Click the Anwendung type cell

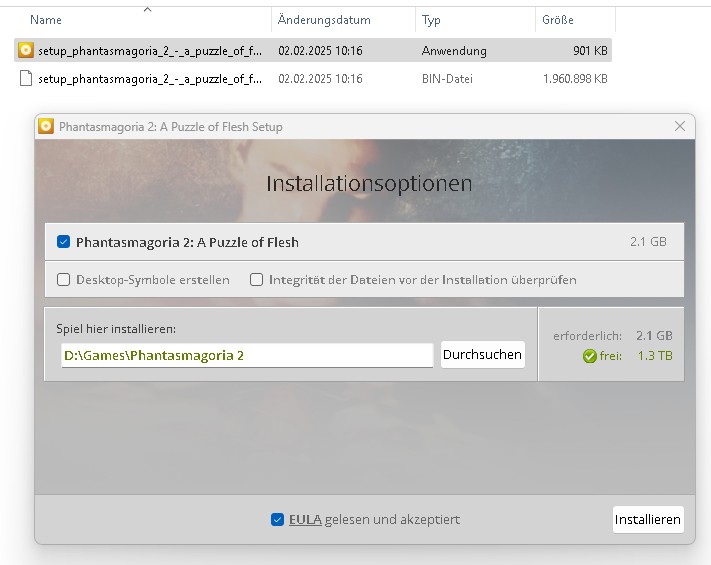[x=454, y=50]
